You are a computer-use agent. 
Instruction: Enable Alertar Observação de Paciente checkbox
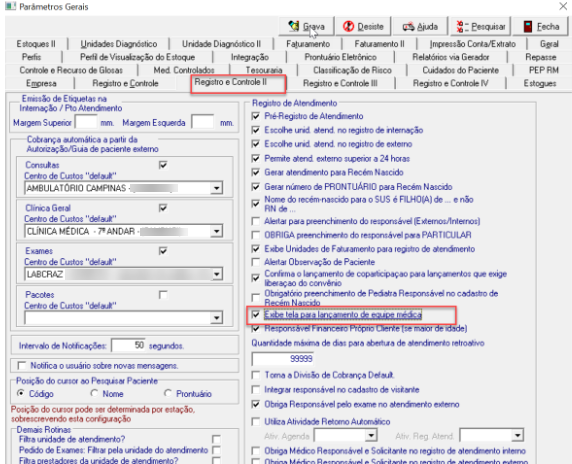[x=256, y=262]
